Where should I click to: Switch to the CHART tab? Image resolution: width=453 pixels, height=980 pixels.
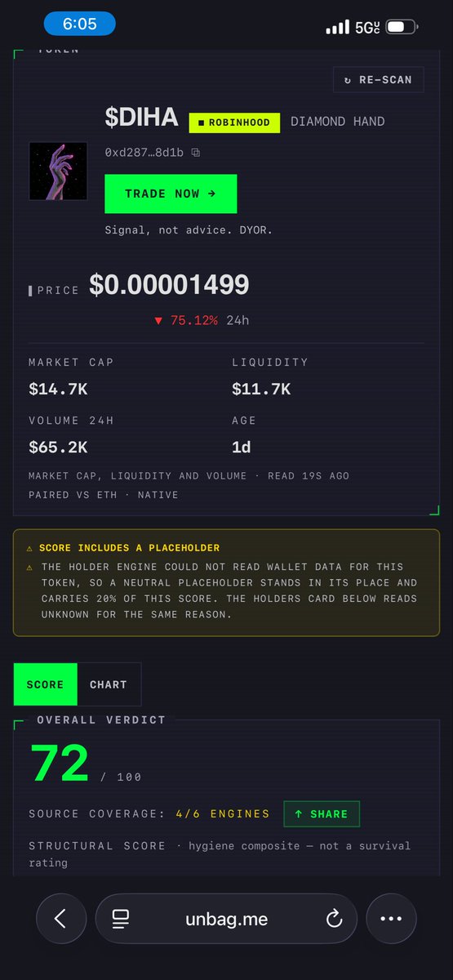coord(109,684)
